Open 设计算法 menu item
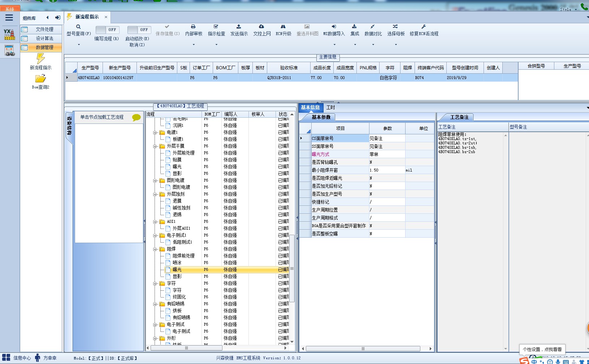The image size is (589, 364). coord(41,38)
